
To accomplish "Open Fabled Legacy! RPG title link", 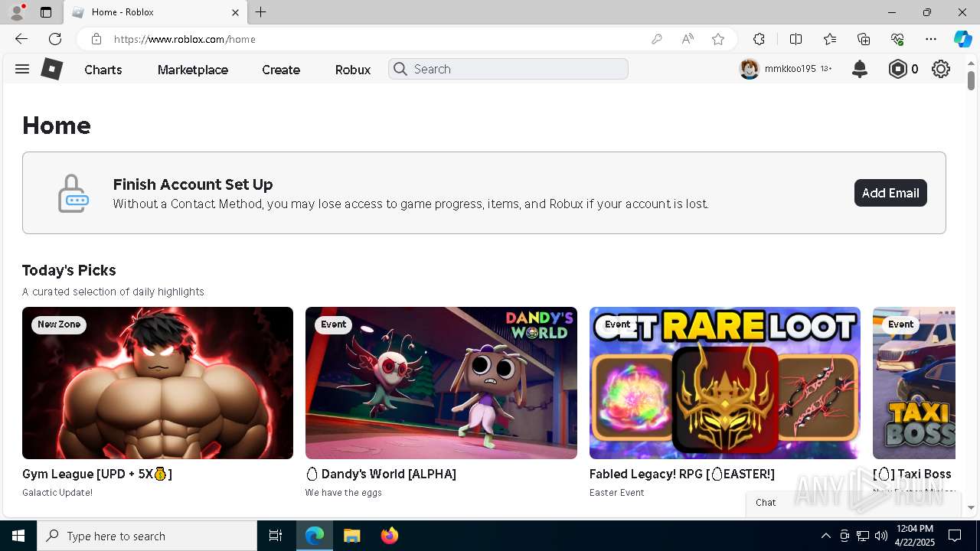I will (x=682, y=474).
